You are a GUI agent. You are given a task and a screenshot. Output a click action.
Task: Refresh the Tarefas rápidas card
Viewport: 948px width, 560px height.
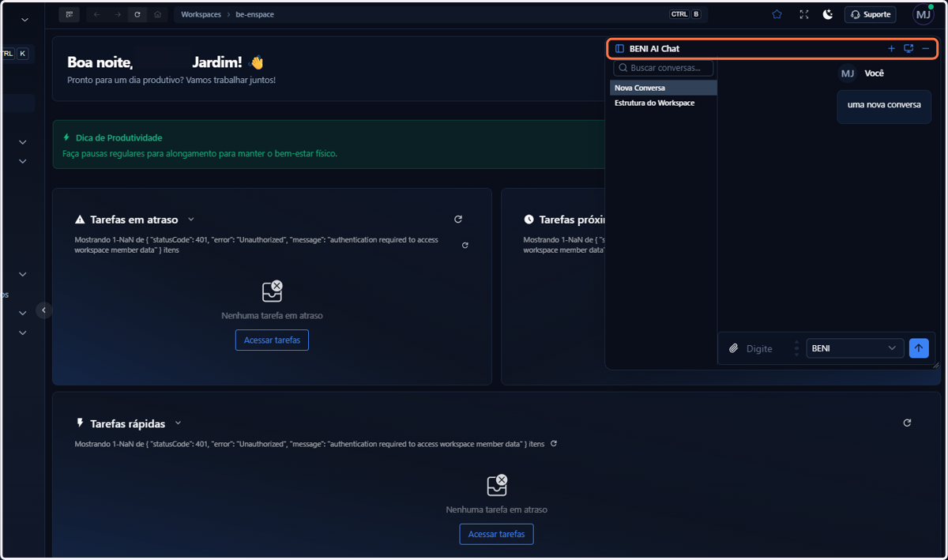click(907, 423)
